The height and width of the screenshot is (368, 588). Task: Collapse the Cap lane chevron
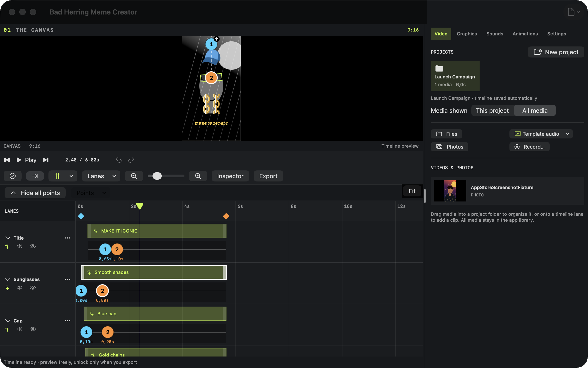point(8,321)
